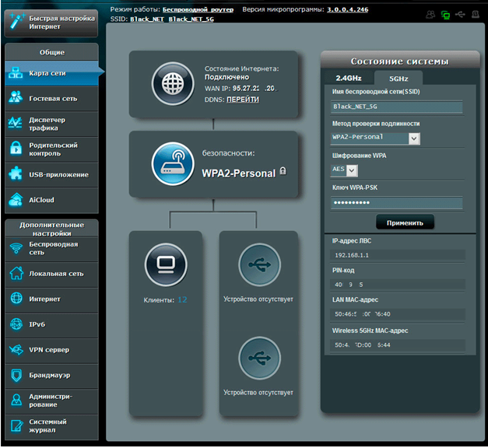Click firmware version 3.0.0.4.246 link
The image size is (488, 448).
[347, 9]
